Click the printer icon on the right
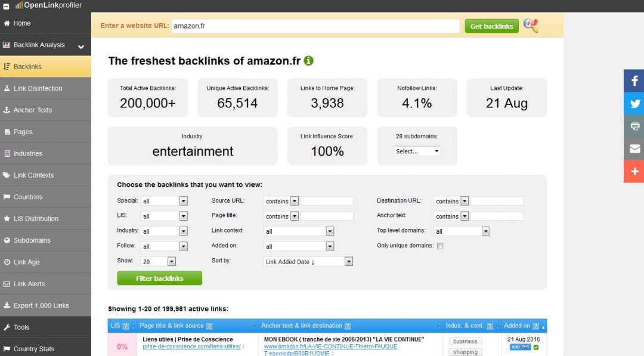Image resolution: width=644 pixels, height=356 pixels. (634, 126)
